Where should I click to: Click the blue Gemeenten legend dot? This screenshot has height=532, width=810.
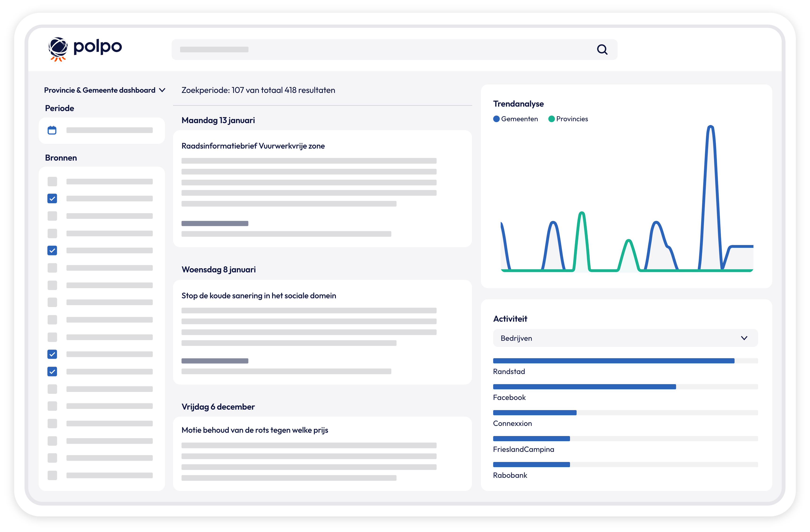[496, 119]
